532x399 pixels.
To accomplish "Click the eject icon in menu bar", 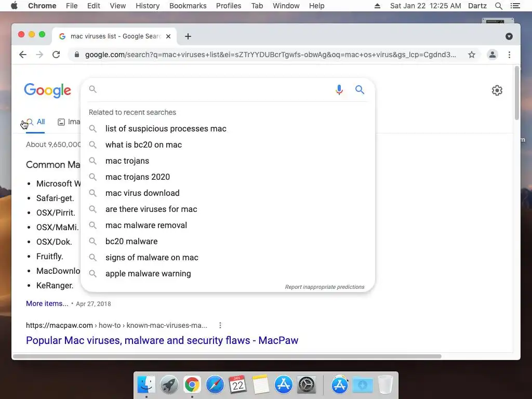I will click(377, 6).
